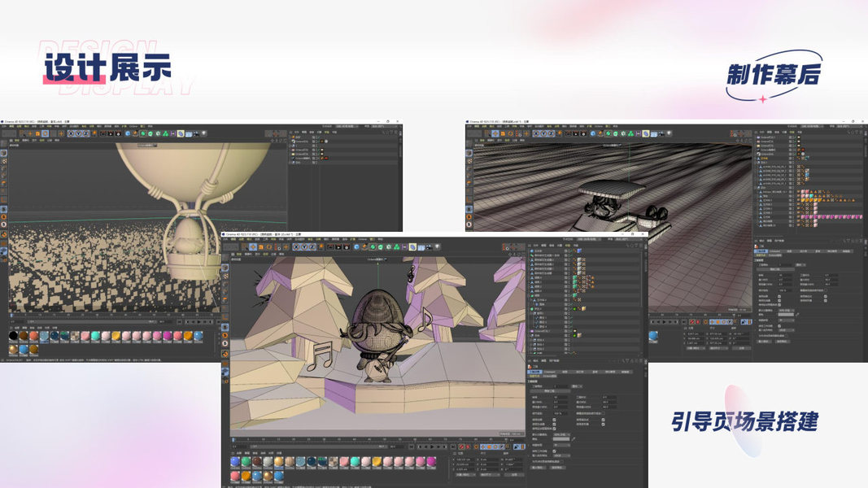This screenshot has height=488, width=868.
Task: Click Camera icon in front forest window toolbar
Action: (x=428, y=246)
